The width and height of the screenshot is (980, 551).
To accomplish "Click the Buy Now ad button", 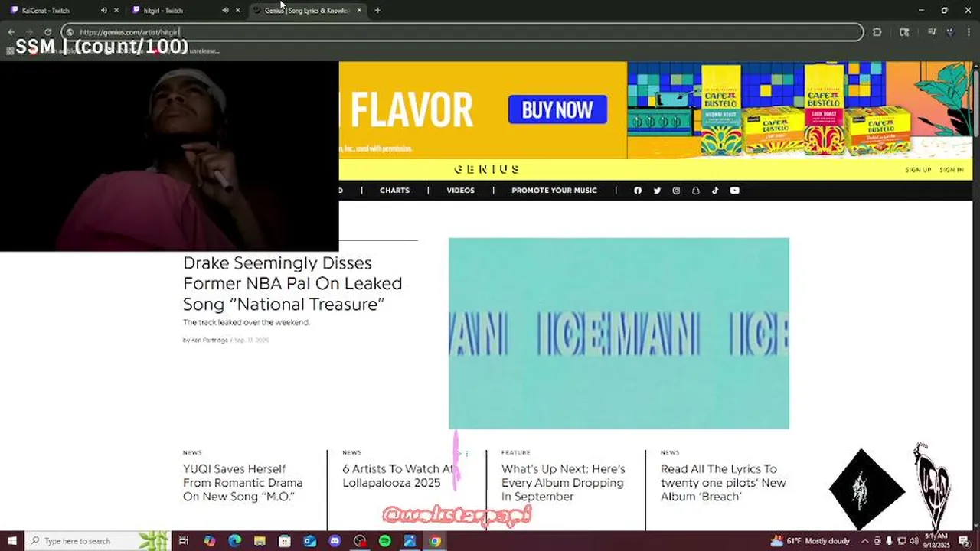I will pyautogui.click(x=557, y=110).
